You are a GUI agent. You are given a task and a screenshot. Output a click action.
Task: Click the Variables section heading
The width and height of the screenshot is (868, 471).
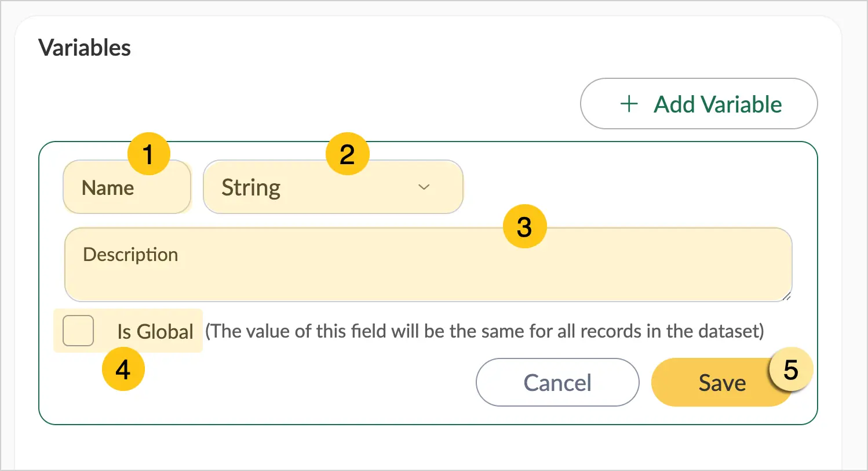[85, 48]
